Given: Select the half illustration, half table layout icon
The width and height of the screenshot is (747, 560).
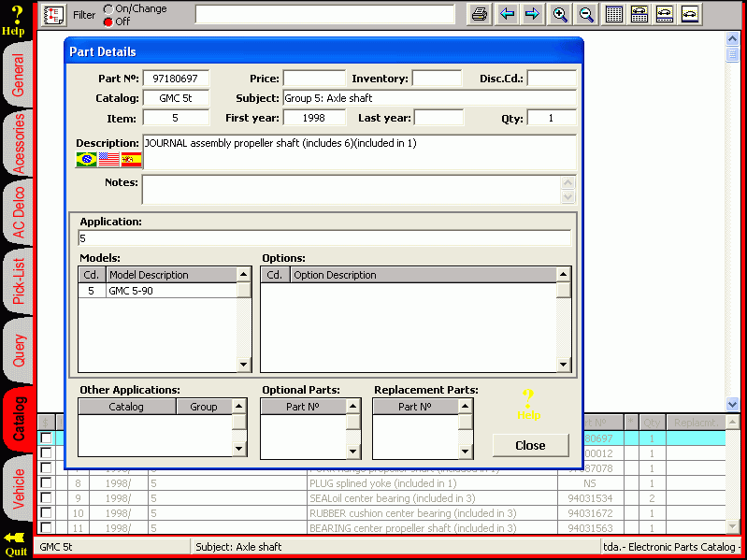Looking at the screenshot, I should click(639, 14).
